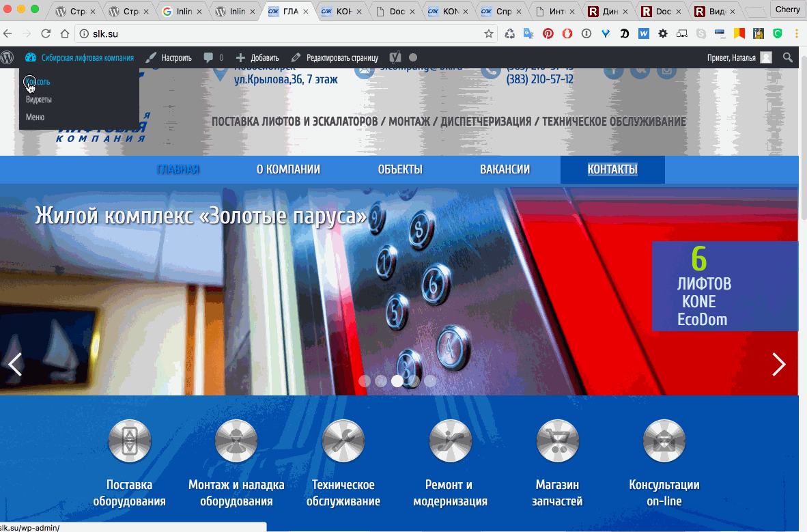Open the comments bubble showing 0

pos(213,57)
